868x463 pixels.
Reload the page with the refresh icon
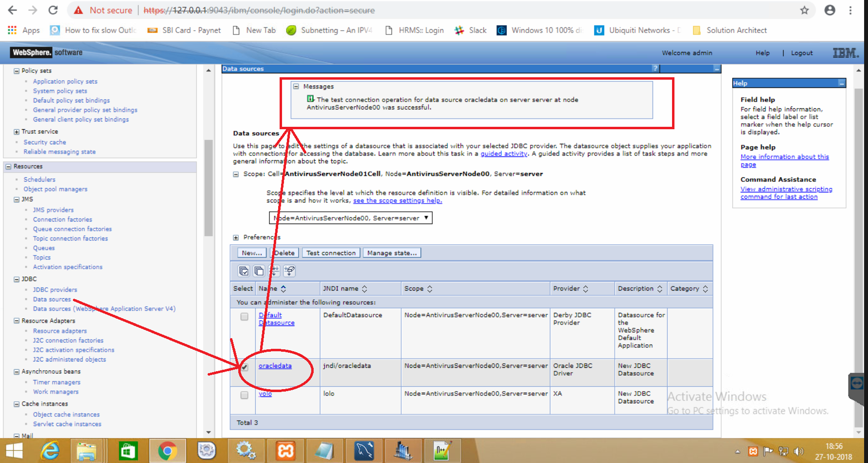(53, 10)
